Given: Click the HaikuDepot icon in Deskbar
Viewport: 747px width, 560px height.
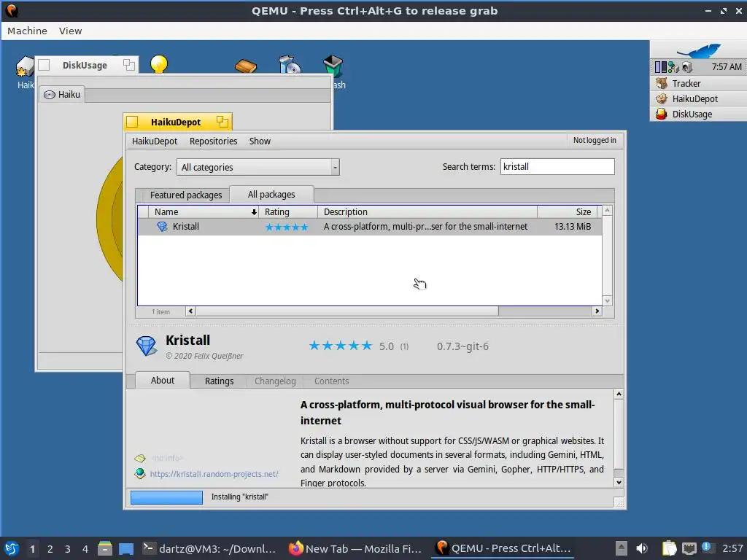Looking at the screenshot, I should coord(661,98).
